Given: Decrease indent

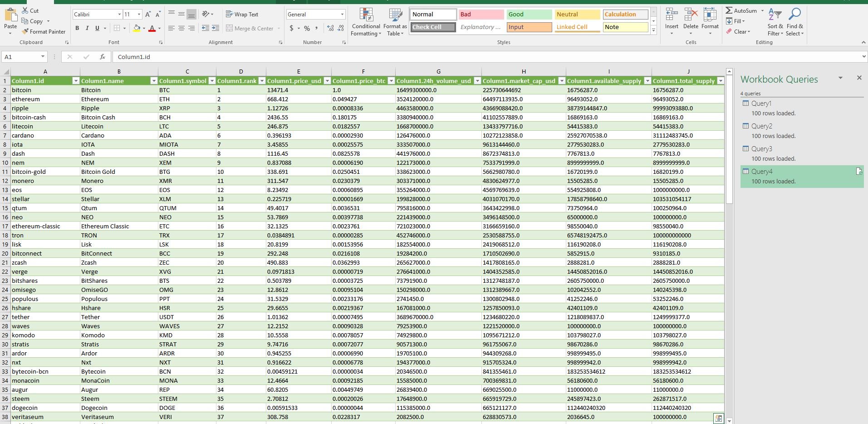Looking at the screenshot, I should coord(206,28).
